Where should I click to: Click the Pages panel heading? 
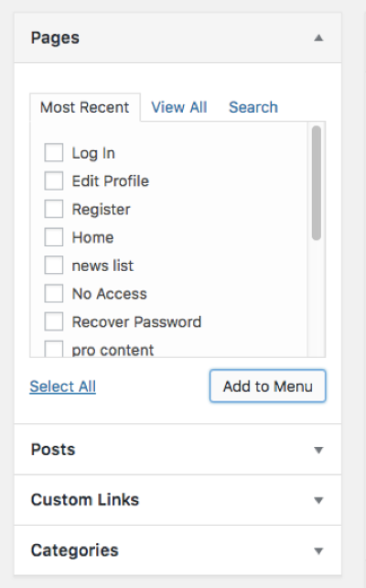click(x=55, y=38)
